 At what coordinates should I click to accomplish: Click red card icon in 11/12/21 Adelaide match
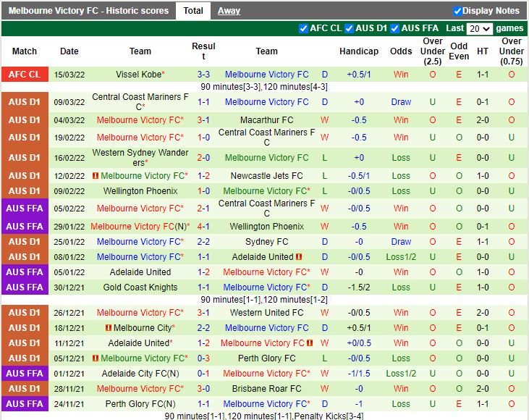point(310,343)
